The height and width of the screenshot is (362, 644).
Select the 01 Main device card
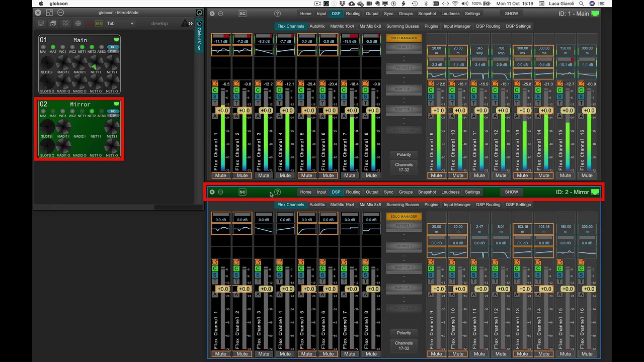tap(79, 64)
